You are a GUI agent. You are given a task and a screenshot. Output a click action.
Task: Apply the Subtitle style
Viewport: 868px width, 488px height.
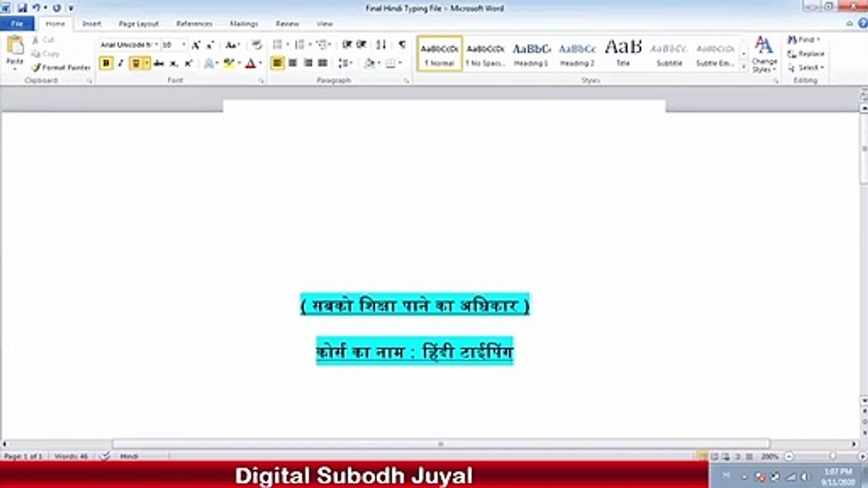[669, 54]
